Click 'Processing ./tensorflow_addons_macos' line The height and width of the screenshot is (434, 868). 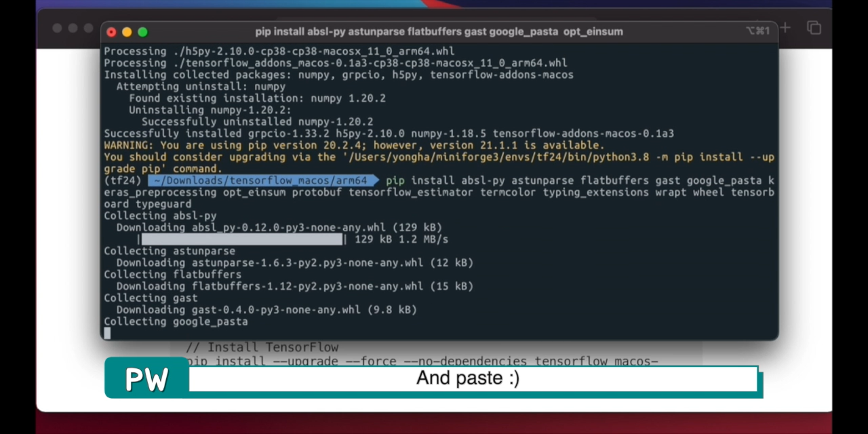pyautogui.click(x=335, y=63)
